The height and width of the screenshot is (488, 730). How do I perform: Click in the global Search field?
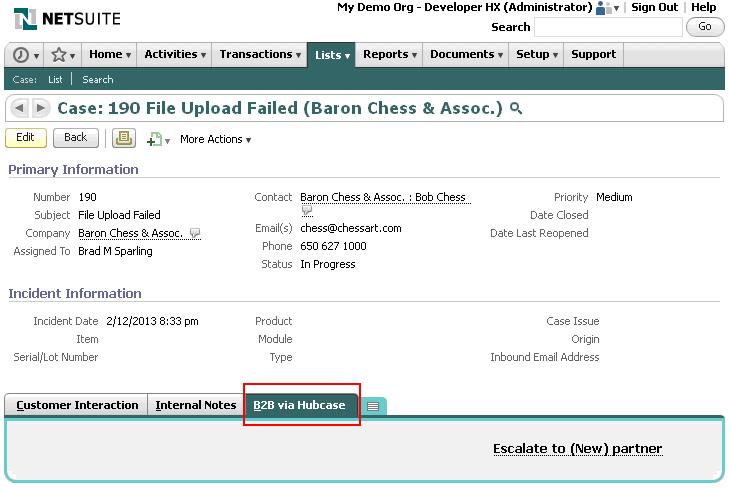[x=608, y=27]
